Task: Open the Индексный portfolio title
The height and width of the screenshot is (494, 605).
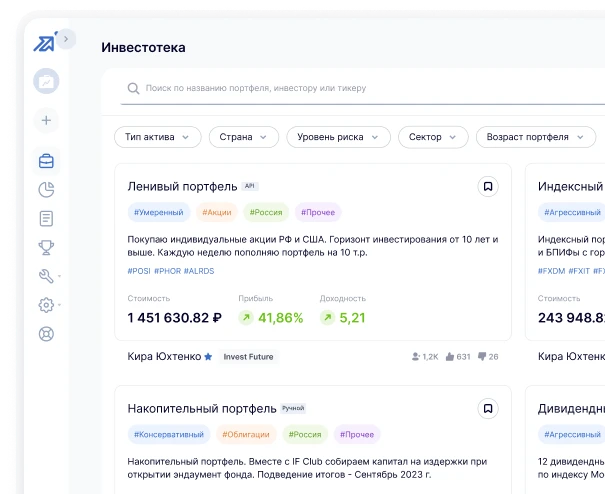Action: [571, 186]
